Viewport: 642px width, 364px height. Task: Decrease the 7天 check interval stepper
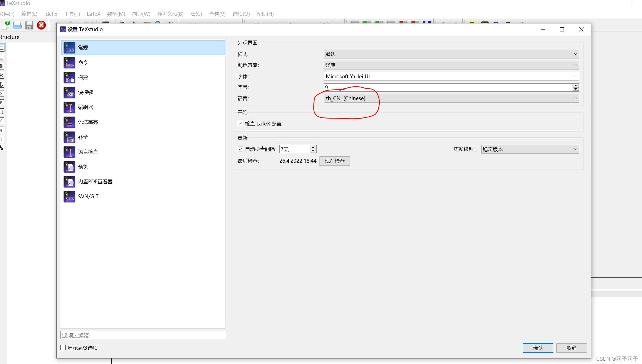tap(313, 151)
